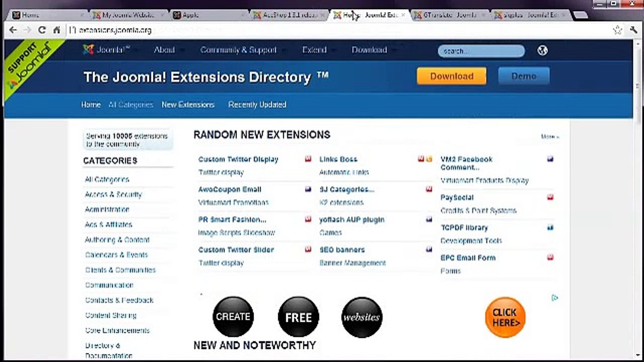Screen dimensions: 644x362
Task: Click the blue Demo button
Action: click(x=524, y=76)
